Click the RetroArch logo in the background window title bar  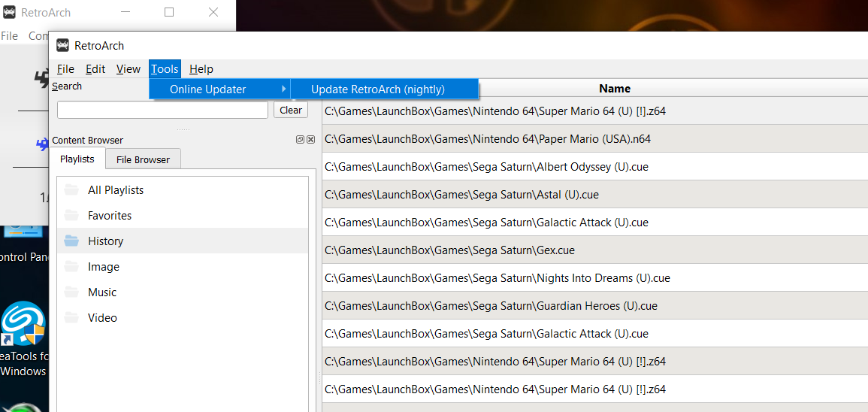[8, 12]
